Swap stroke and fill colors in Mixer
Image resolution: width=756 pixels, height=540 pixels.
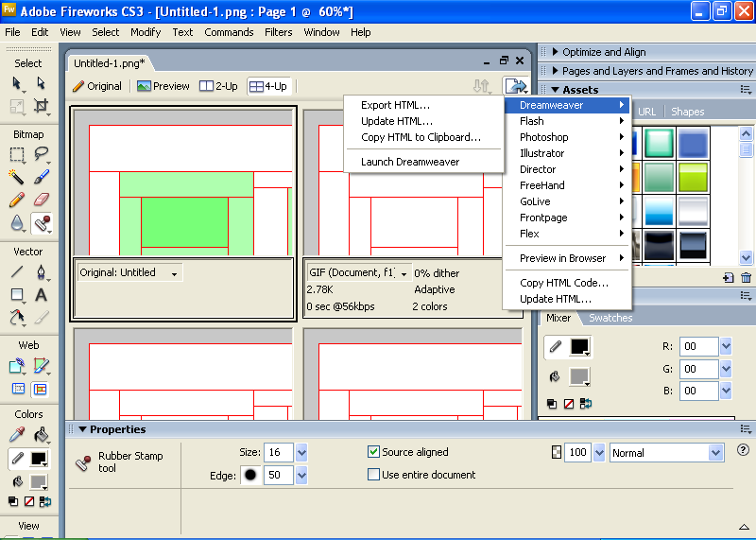(586, 404)
